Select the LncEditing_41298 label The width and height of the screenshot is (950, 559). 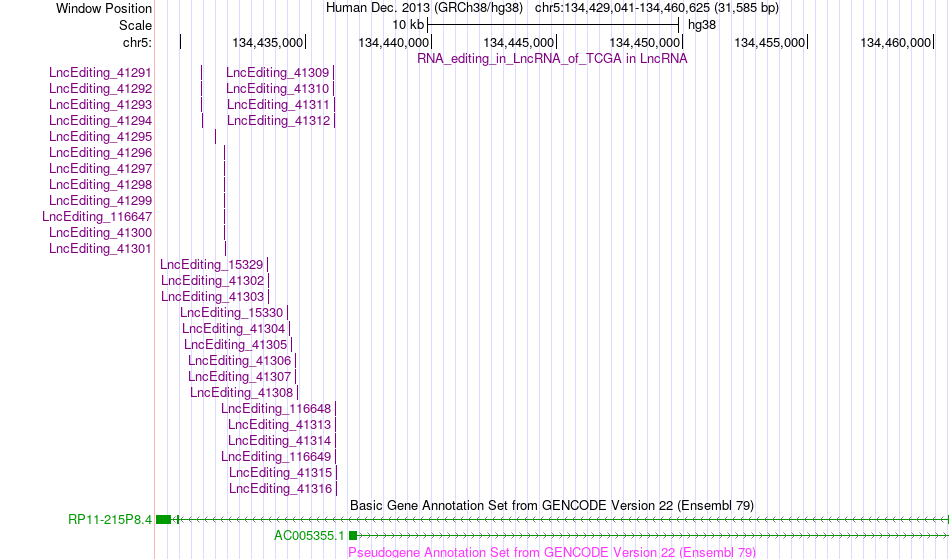pyautogui.click(x=101, y=185)
